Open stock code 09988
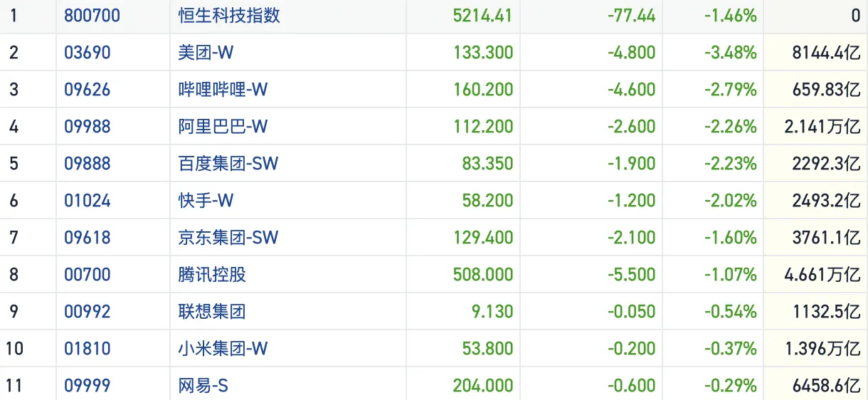The height and width of the screenshot is (400, 868). [88, 127]
